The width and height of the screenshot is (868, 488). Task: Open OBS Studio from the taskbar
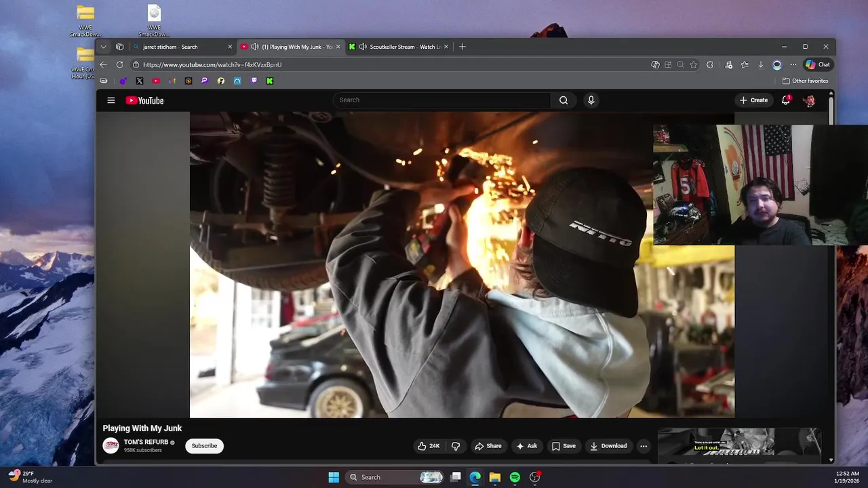click(x=534, y=477)
